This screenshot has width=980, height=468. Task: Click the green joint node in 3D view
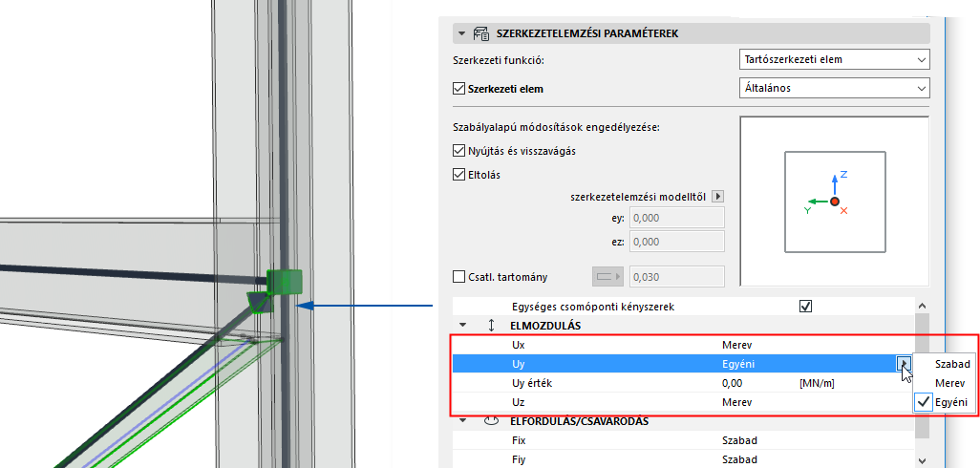(285, 281)
